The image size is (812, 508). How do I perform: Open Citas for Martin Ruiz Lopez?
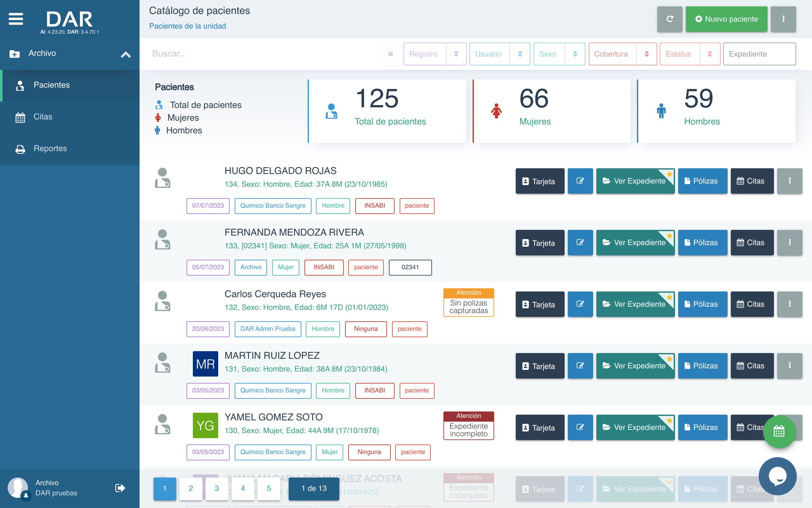752,365
